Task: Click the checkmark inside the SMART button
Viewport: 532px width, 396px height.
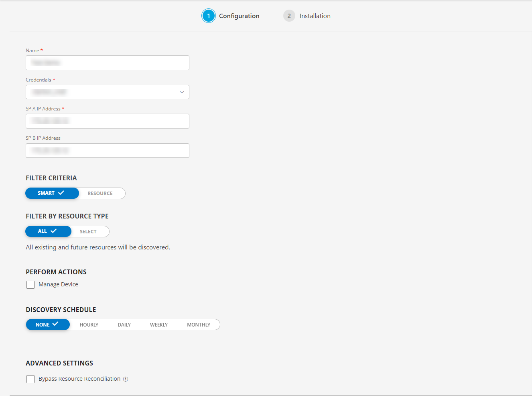Action: pos(61,193)
